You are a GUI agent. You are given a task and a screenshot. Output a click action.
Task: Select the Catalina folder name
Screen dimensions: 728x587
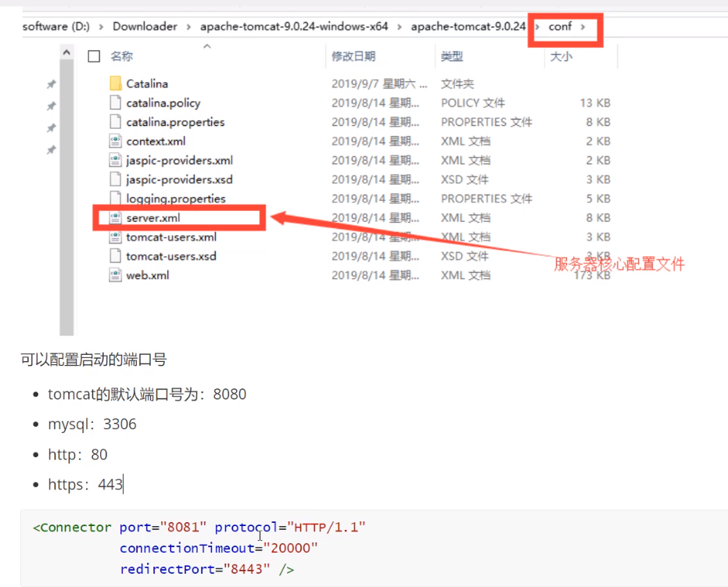pos(147,84)
